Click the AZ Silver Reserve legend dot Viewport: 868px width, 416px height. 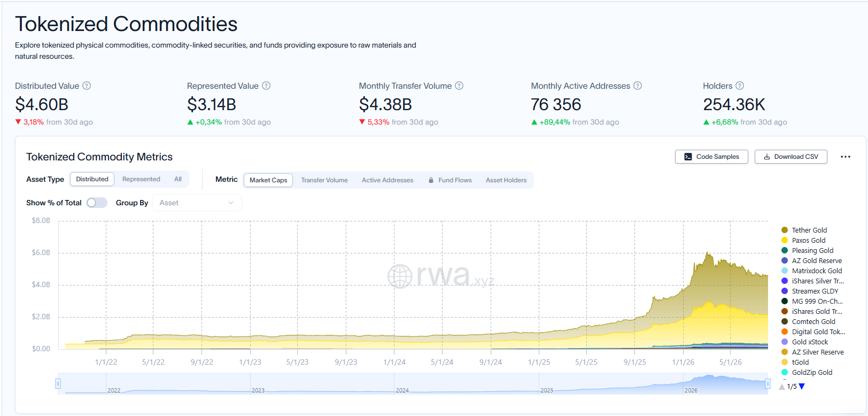pyautogui.click(x=785, y=352)
